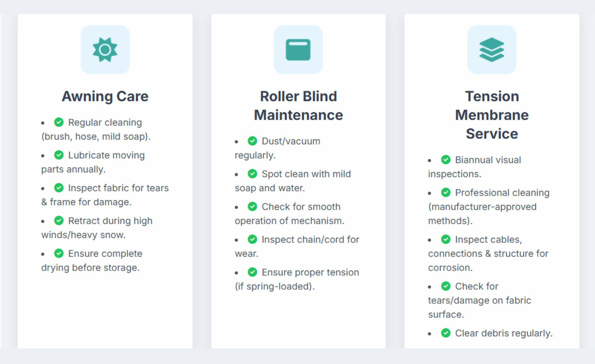Click 'Inspect fabric for tears' item
Viewport: 595px width, 364px height.
105,195
